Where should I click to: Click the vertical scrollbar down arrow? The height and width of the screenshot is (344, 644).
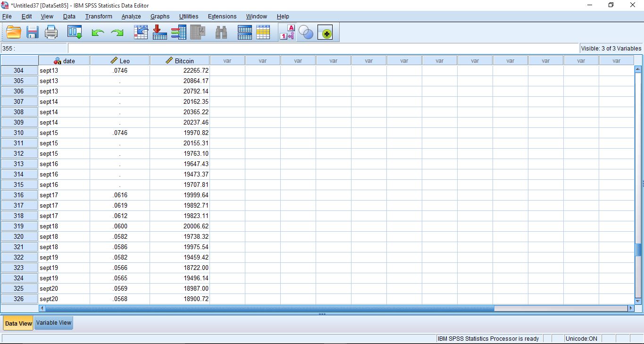coord(638,301)
